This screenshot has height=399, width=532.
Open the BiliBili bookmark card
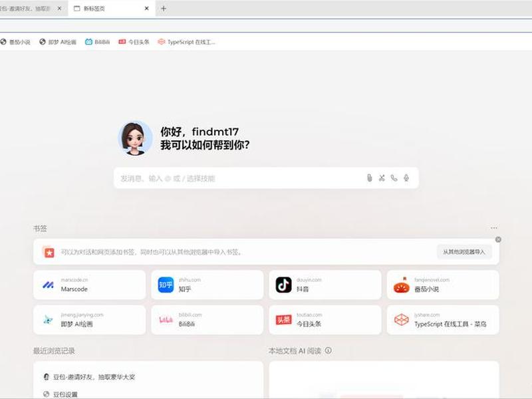[207, 320]
